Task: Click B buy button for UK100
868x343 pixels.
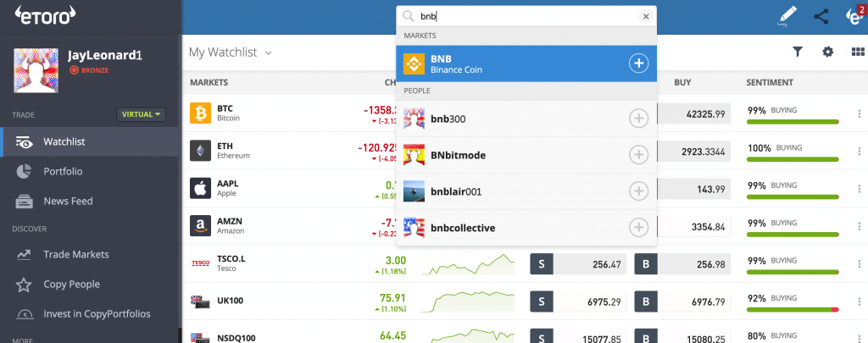Action: coord(645,302)
